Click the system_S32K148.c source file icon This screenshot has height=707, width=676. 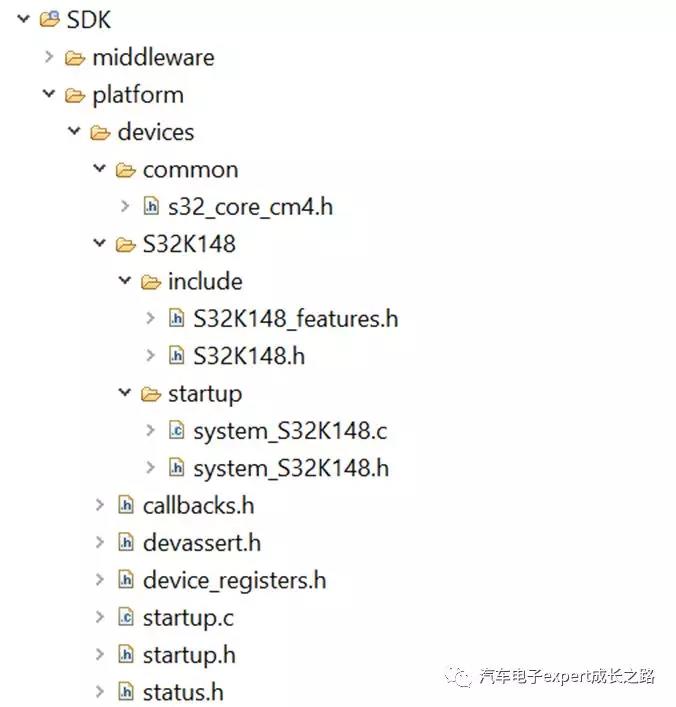(177, 431)
